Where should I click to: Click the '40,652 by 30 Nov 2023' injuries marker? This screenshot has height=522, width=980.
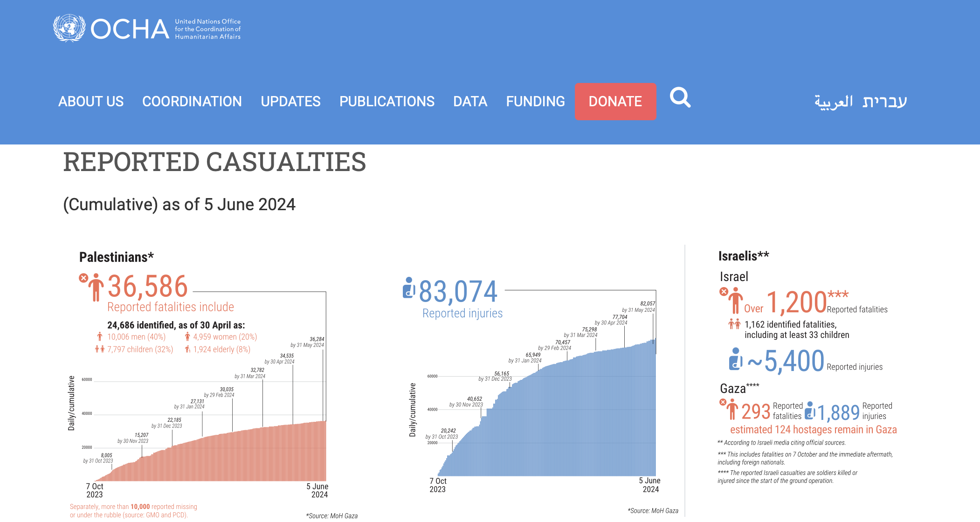466,402
